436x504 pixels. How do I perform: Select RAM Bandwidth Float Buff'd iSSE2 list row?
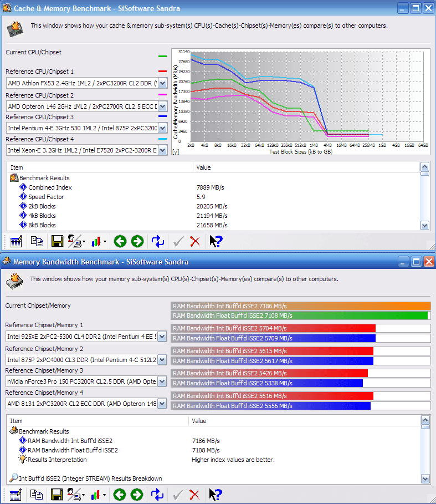click(213, 450)
